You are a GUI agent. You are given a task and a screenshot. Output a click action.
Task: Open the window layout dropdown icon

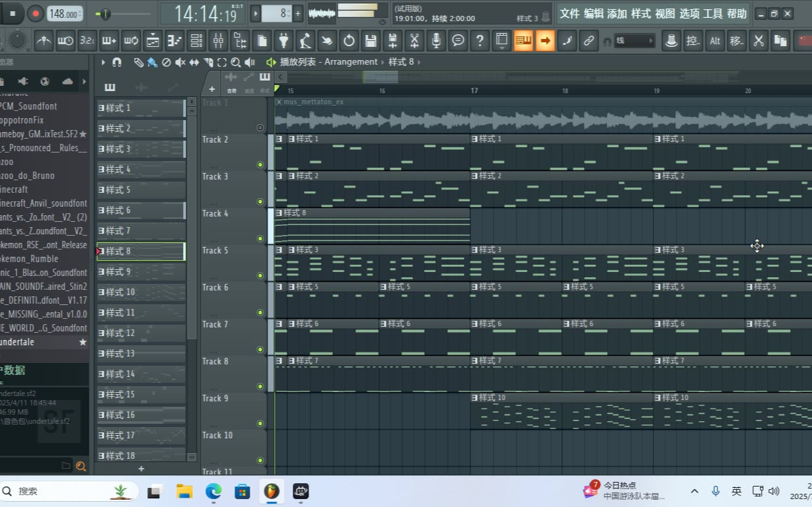501,41
